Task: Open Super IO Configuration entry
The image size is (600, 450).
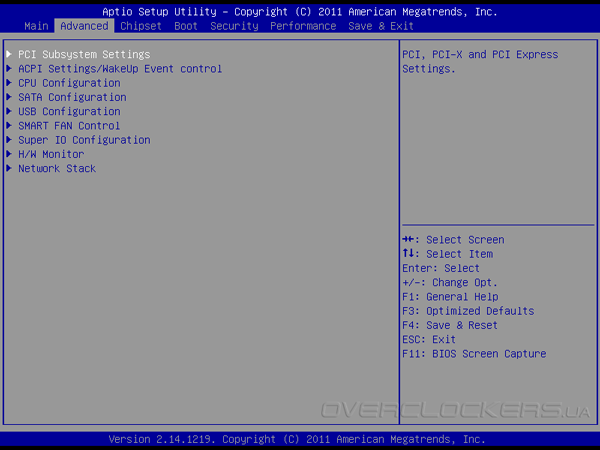Action: (x=84, y=140)
